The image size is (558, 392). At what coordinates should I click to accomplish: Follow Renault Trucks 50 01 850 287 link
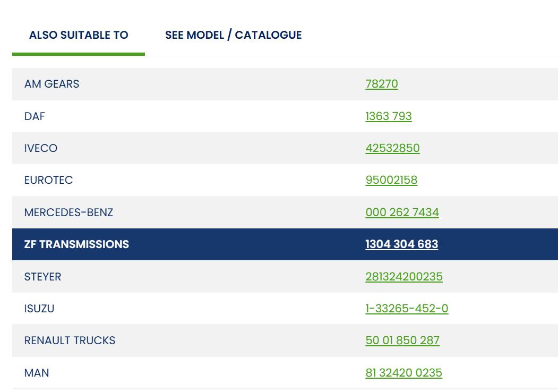pyautogui.click(x=402, y=340)
